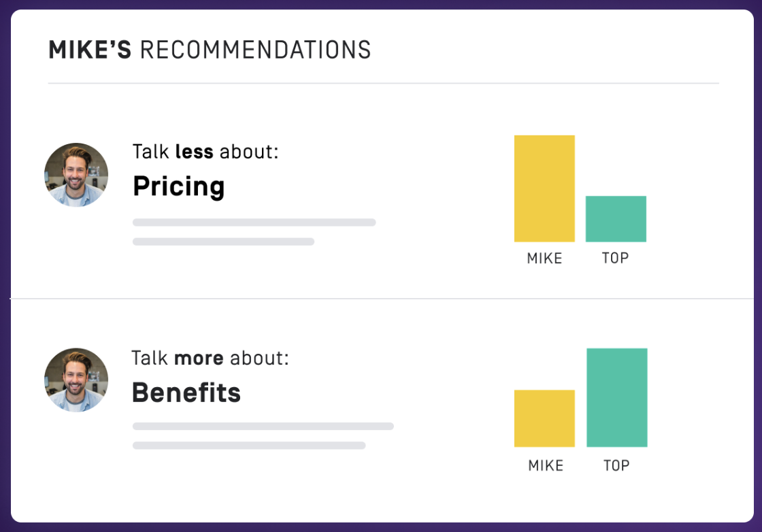This screenshot has height=532, width=762.
Task: Click the Mike's Recommendations heading
Action: click(x=210, y=50)
